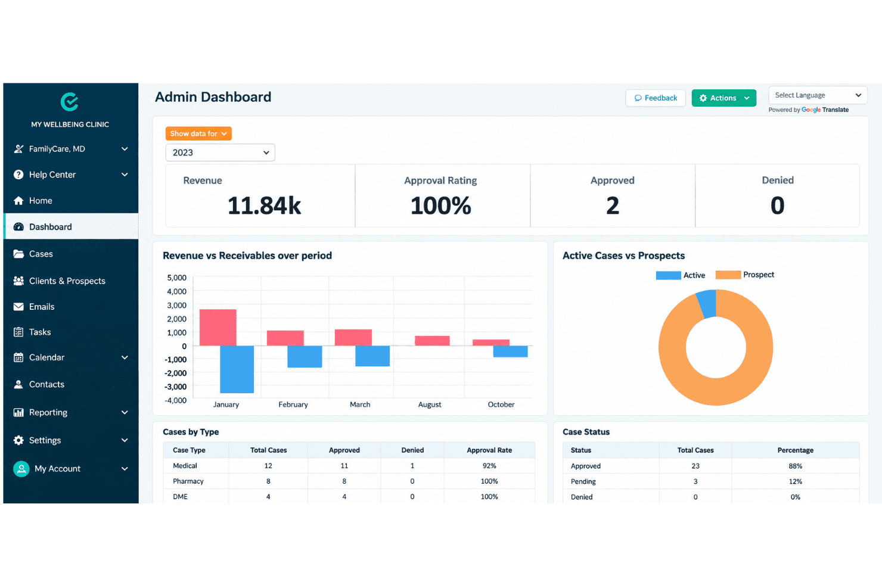
Task: Click the Settings gear icon in sidebar
Action: (18, 440)
